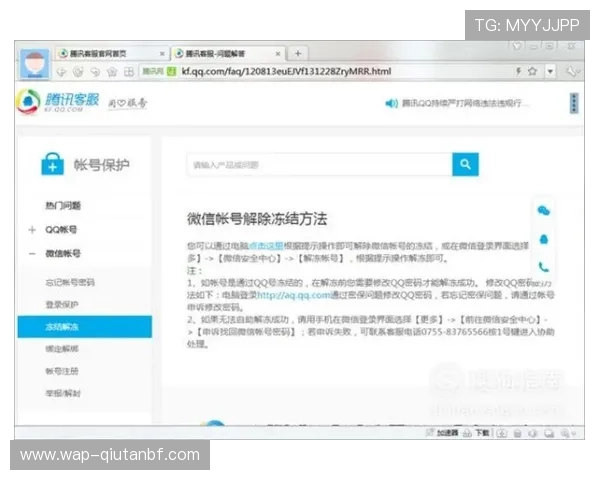Click the status bar trash icon
This screenshot has height=480, width=600.
pyautogui.click(x=517, y=433)
